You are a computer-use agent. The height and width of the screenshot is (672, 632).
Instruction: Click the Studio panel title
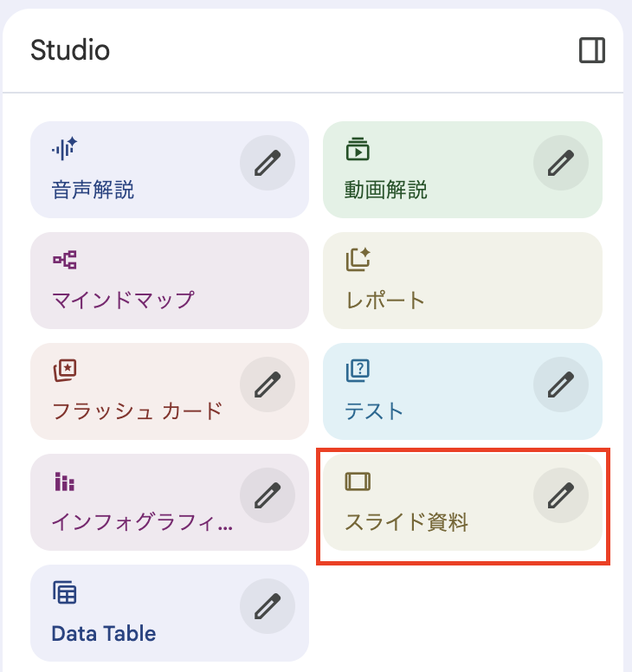(x=70, y=50)
